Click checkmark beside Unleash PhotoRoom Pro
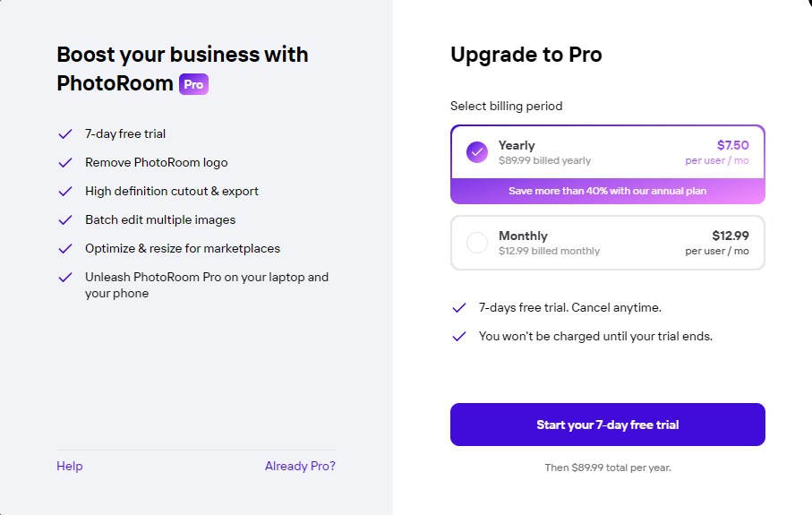The image size is (812, 515). coord(64,278)
